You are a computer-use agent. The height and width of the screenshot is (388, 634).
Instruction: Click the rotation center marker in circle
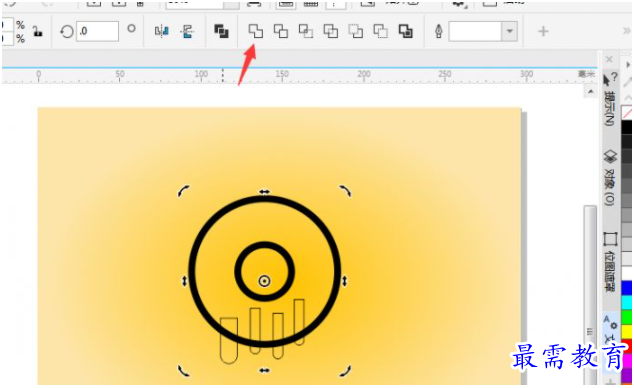(x=264, y=281)
